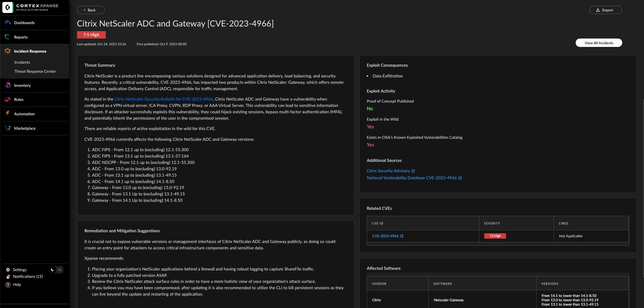Open Help in the sidebar footer
This screenshot has width=644, height=308.
(x=17, y=285)
